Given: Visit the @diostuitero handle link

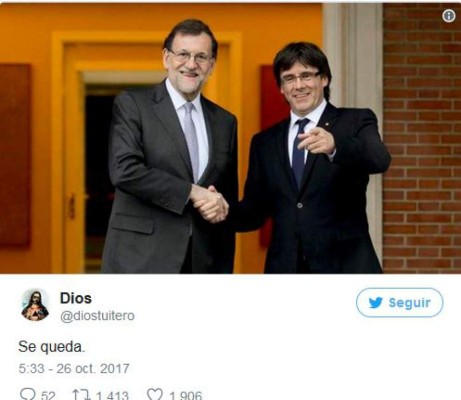Looking at the screenshot, I should 97,316.
